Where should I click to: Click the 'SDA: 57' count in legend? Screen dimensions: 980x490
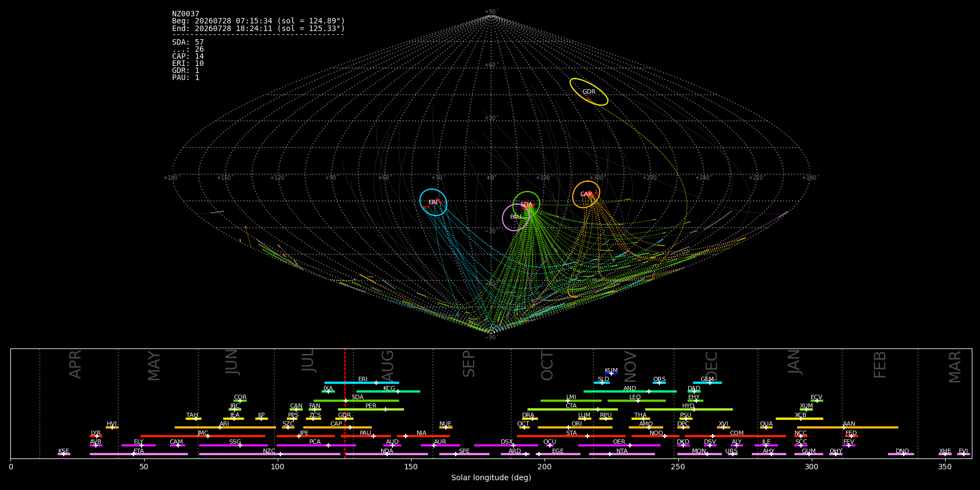pyautogui.click(x=188, y=42)
